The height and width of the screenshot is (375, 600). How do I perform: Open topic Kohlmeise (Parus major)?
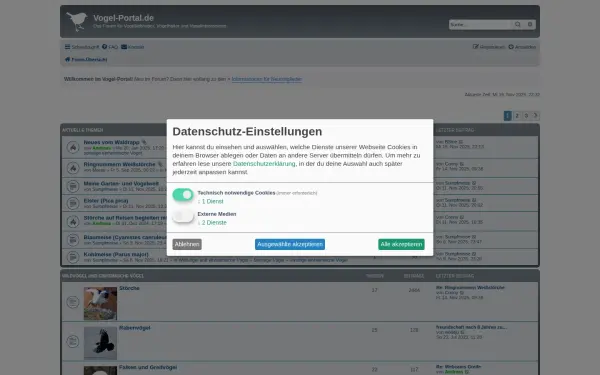coord(116,254)
